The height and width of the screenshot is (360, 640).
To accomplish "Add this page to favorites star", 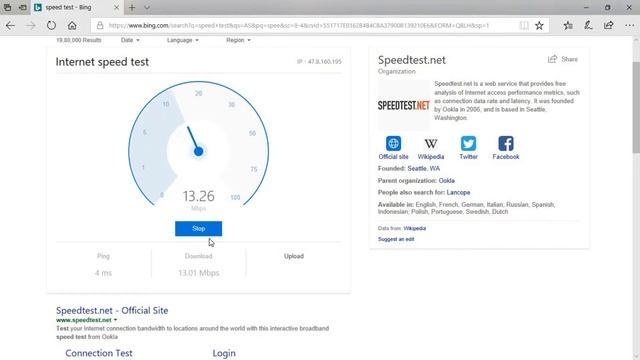I will 539,26.
